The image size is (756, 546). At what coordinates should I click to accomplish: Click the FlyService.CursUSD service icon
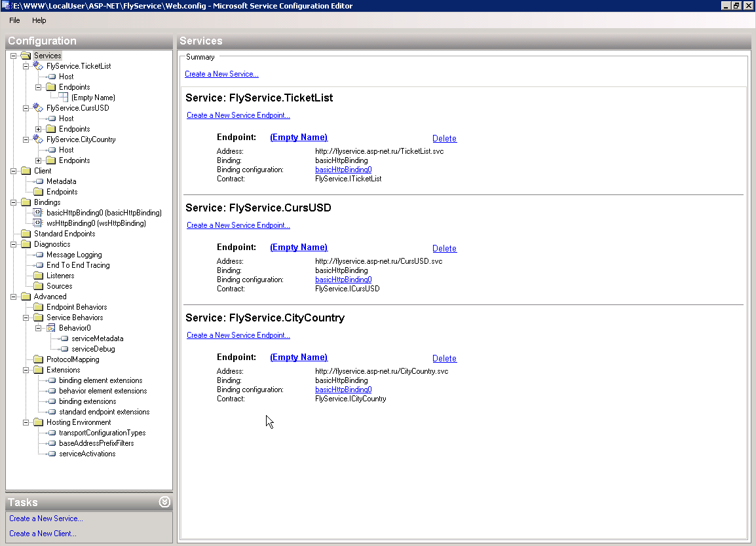click(x=37, y=108)
